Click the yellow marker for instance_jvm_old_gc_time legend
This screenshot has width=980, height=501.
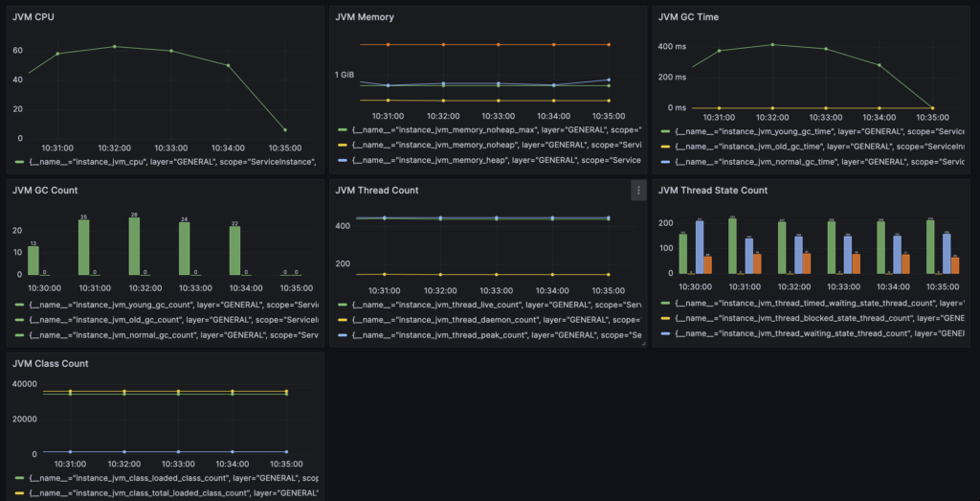click(x=666, y=146)
